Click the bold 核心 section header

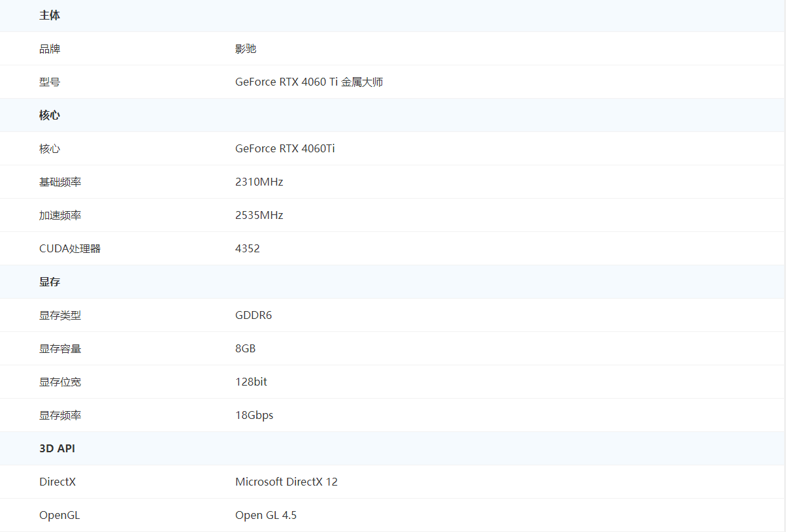[50, 115]
